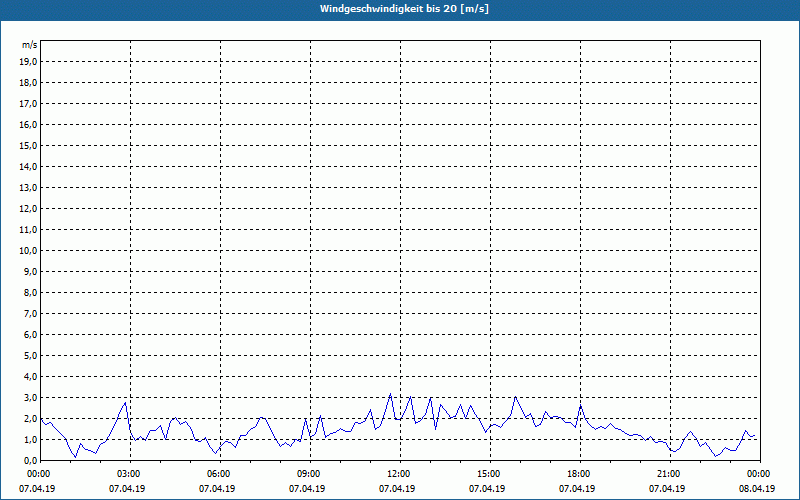Select the 1,0 y-axis label
This screenshot has height=500, width=800.
[30, 439]
